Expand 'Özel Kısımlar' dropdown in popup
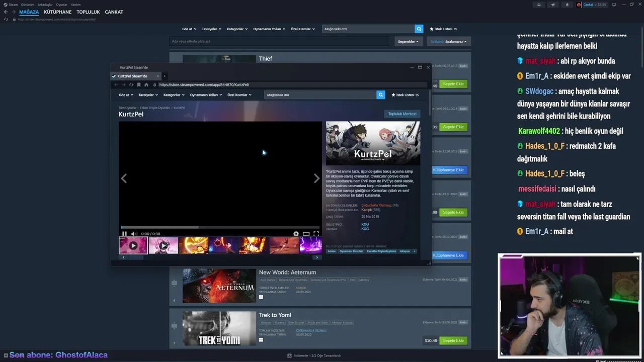 coord(239,95)
